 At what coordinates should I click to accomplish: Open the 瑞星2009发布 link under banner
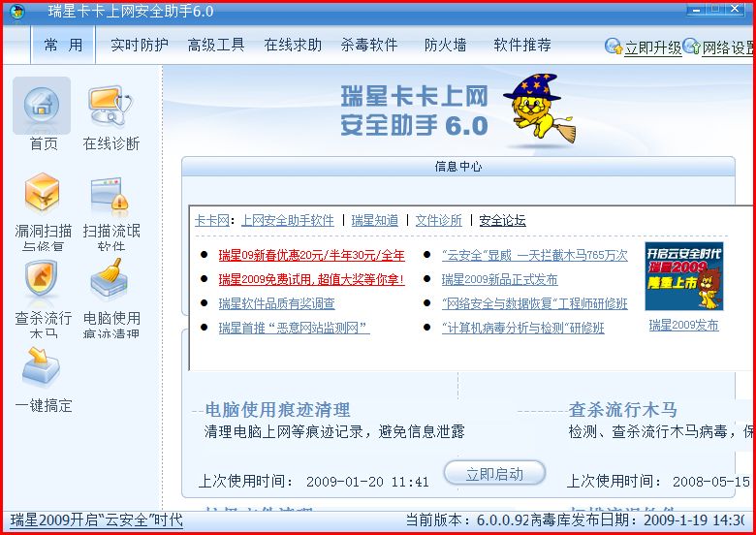click(683, 326)
